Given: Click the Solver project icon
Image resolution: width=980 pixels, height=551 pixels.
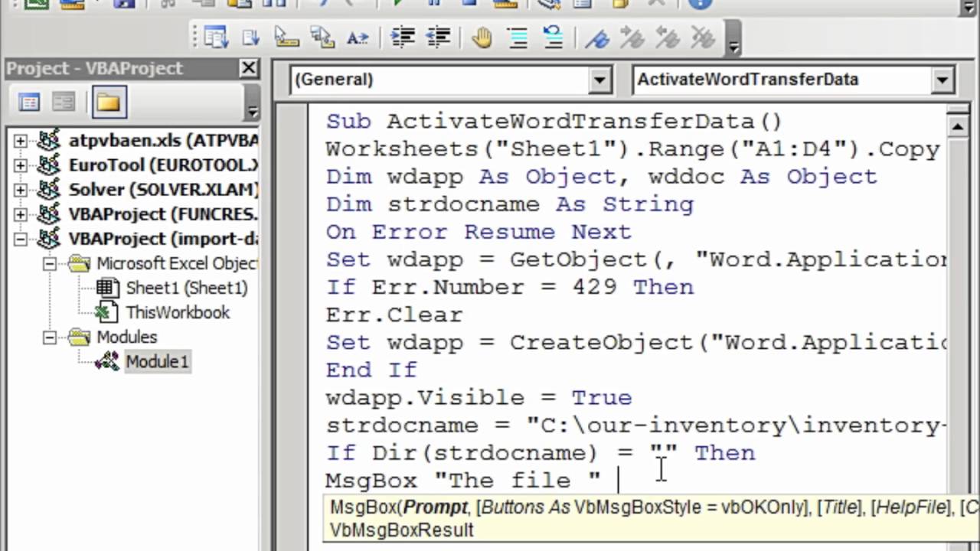Looking at the screenshot, I should pos(49,190).
